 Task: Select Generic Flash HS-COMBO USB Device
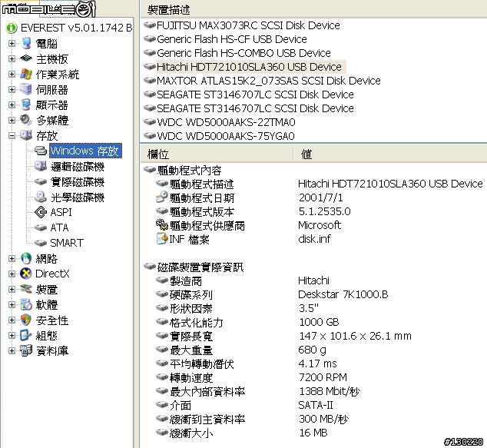click(x=243, y=53)
